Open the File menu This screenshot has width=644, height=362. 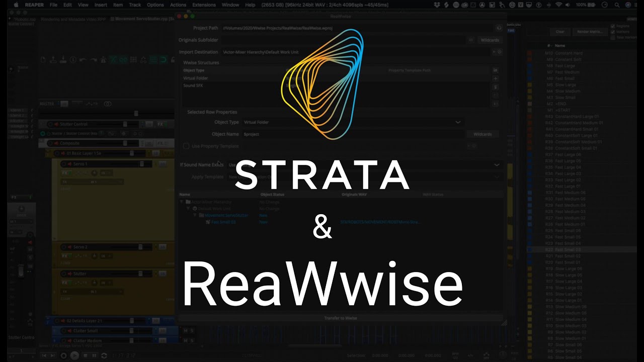tap(53, 5)
